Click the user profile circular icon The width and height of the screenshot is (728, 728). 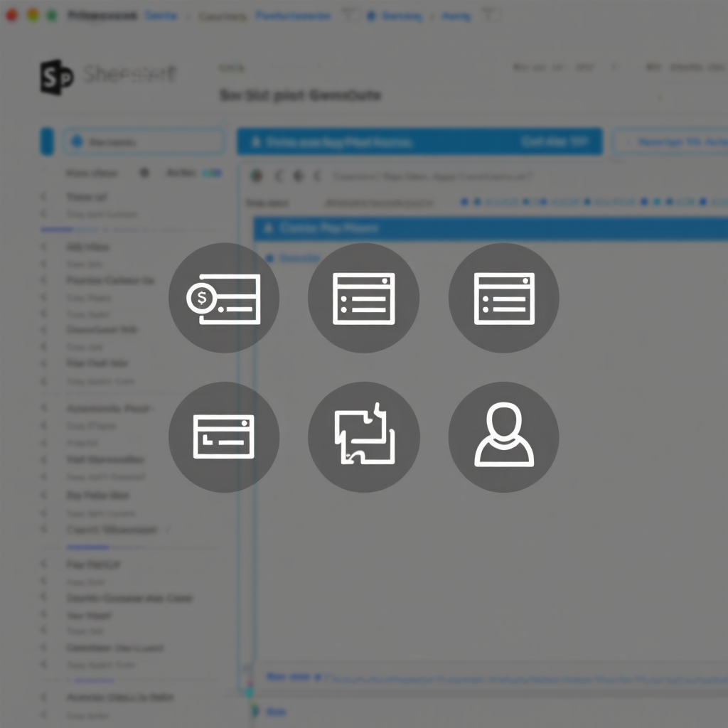point(503,436)
